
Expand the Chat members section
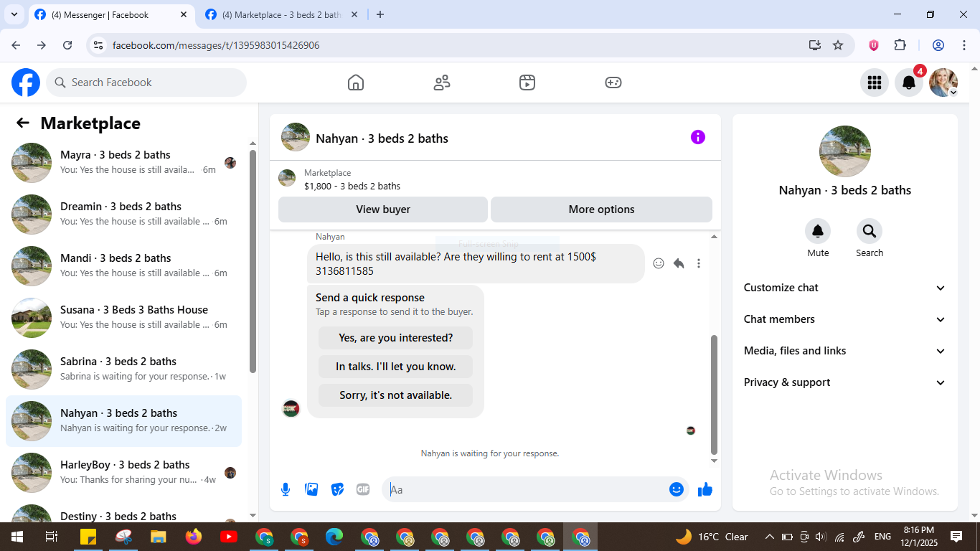coord(845,319)
